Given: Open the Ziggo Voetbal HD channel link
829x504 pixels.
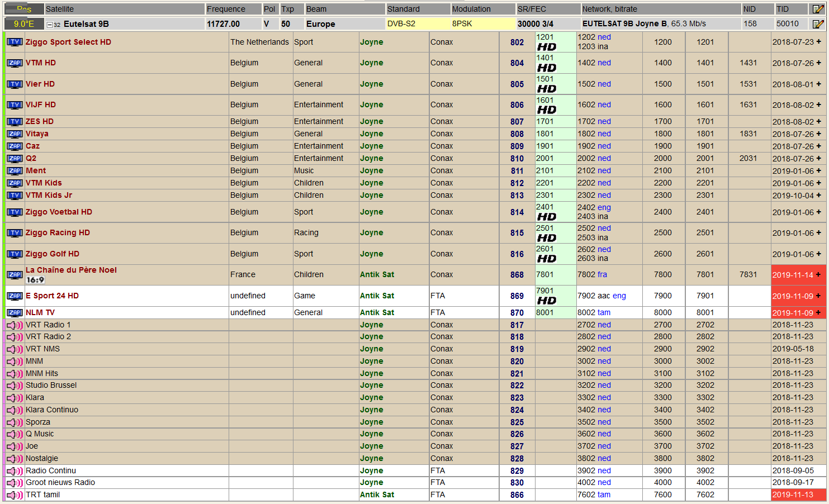Looking at the screenshot, I should (x=59, y=212).
